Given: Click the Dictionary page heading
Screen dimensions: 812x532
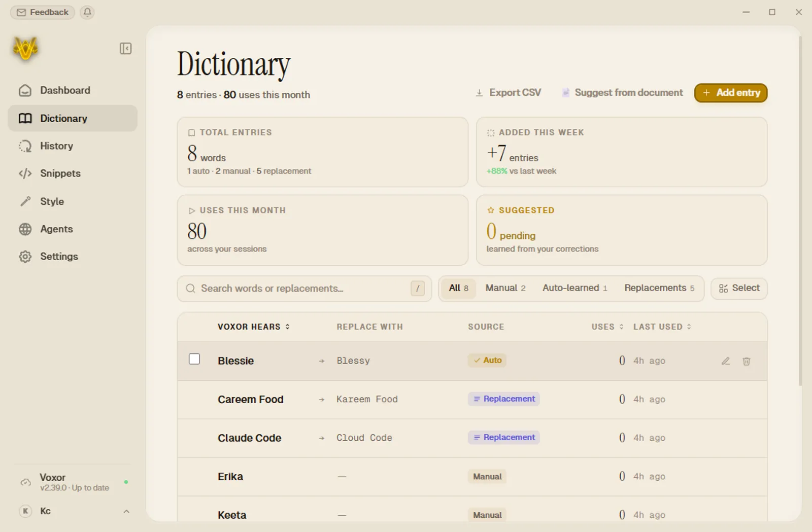Looking at the screenshot, I should coord(233,64).
